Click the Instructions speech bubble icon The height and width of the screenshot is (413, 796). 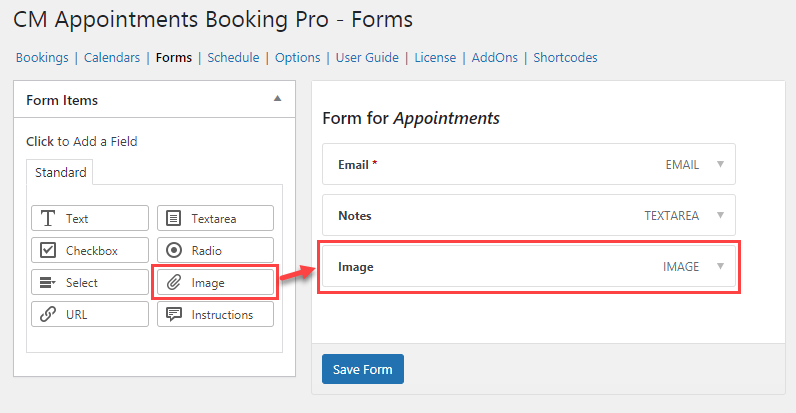pos(174,314)
